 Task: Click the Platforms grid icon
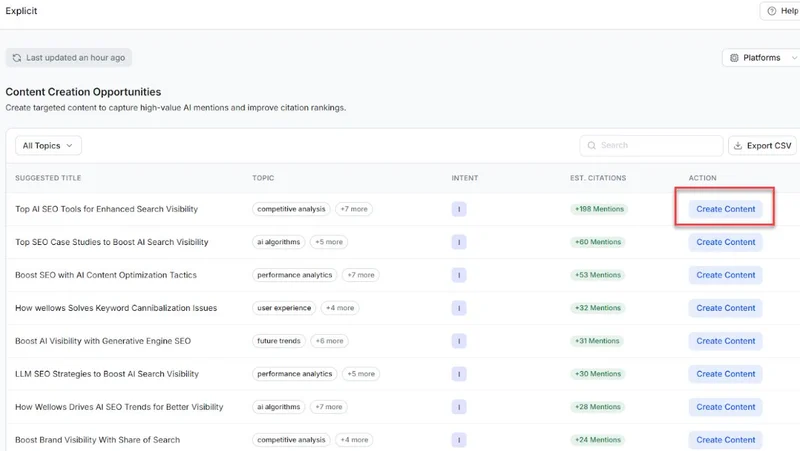(x=734, y=58)
